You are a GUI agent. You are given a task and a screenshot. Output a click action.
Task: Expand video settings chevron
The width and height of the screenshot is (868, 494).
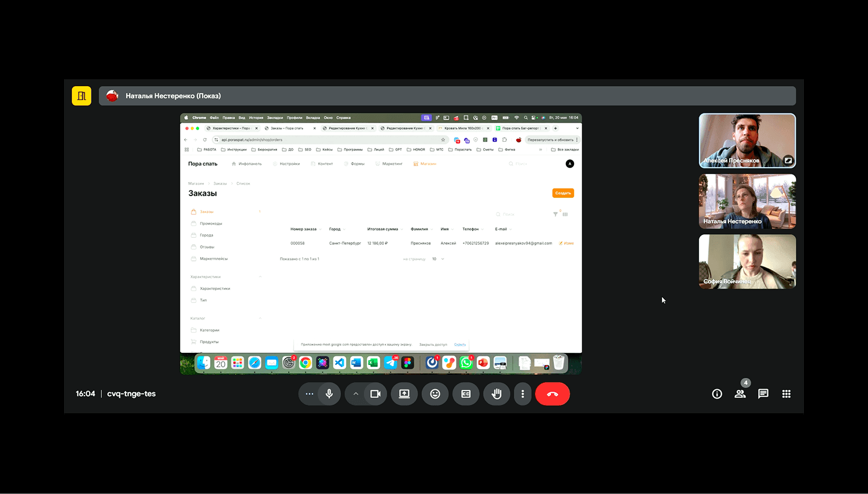(x=356, y=394)
